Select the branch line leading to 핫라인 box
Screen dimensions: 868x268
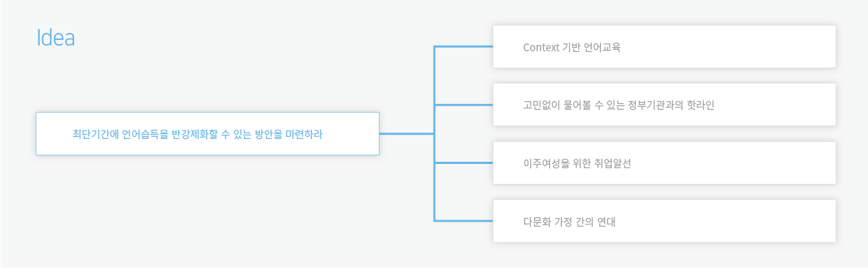(464, 105)
